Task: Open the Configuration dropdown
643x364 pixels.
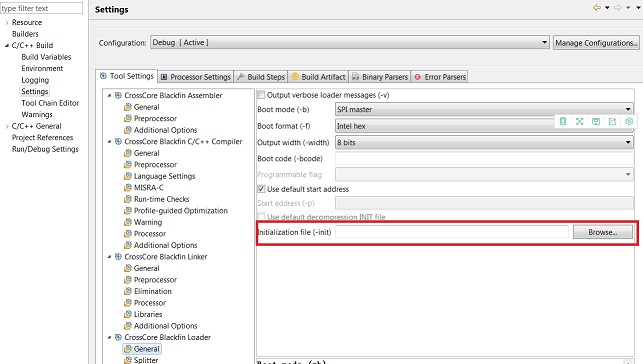Action: (x=350, y=43)
